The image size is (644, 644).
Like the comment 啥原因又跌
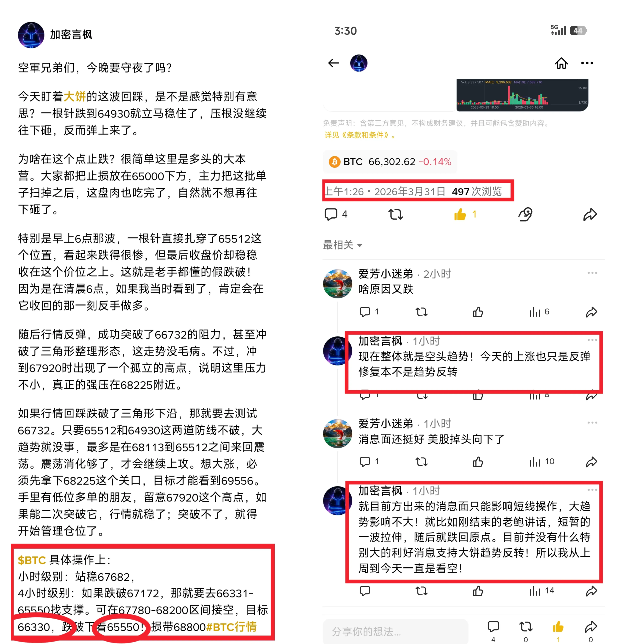(x=478, y=312)
